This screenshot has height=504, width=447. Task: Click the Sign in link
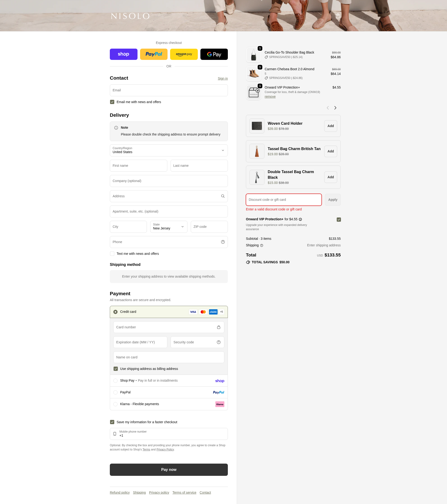click(x=222, y=78)
